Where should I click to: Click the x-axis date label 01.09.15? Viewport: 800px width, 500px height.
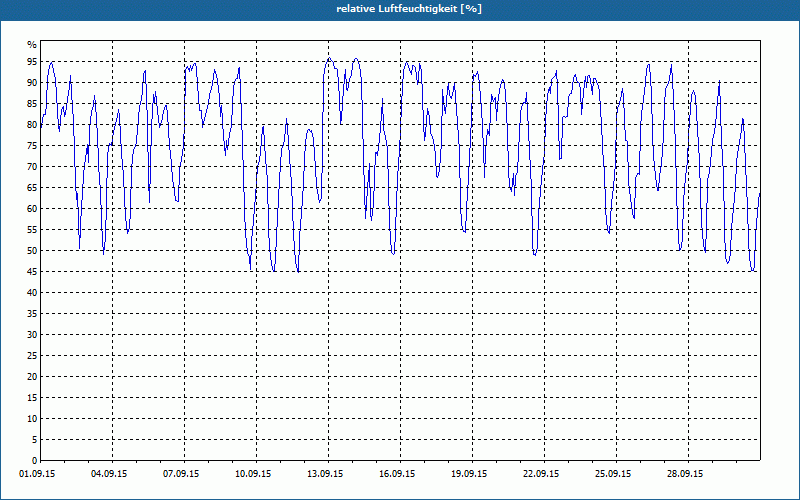[x=37, y=474]
